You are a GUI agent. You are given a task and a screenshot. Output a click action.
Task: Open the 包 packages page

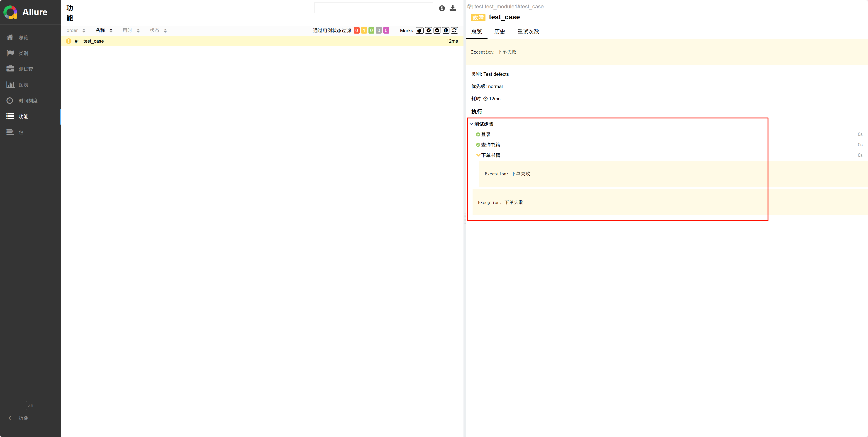(21, 132)
